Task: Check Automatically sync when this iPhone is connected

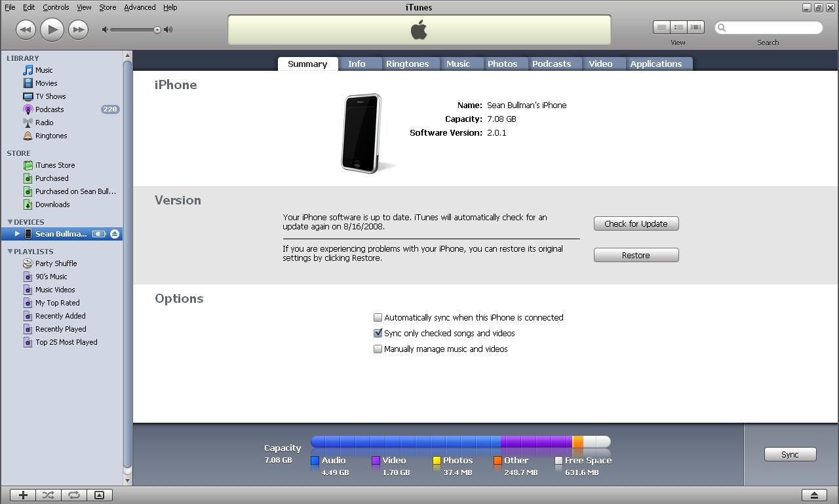Action: (378, 317)
